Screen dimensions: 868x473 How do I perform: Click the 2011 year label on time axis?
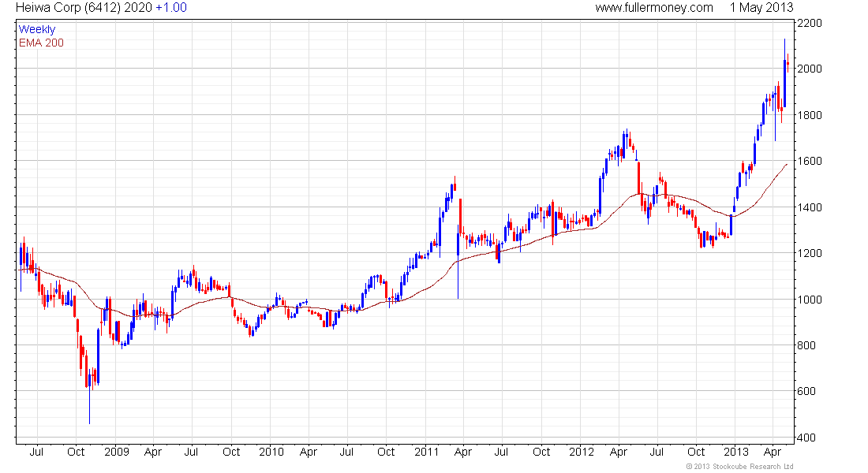click(427, 452)
